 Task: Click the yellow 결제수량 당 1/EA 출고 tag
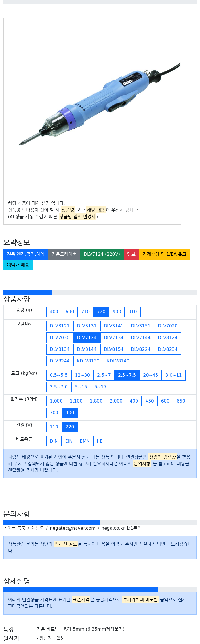coord(164,254)
